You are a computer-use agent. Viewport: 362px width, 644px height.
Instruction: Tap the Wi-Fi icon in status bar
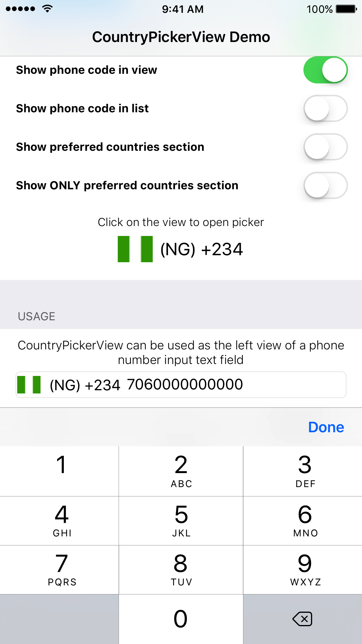[x=47, y=9]
